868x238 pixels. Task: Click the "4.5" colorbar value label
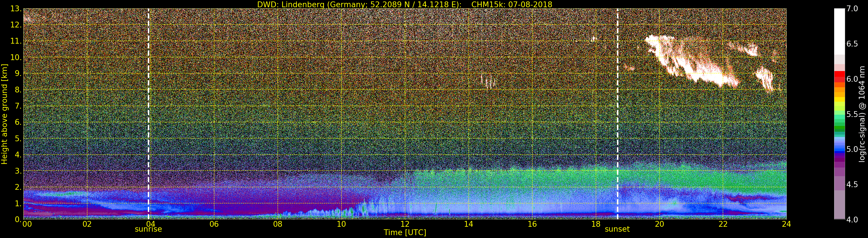tap(852, 184)
